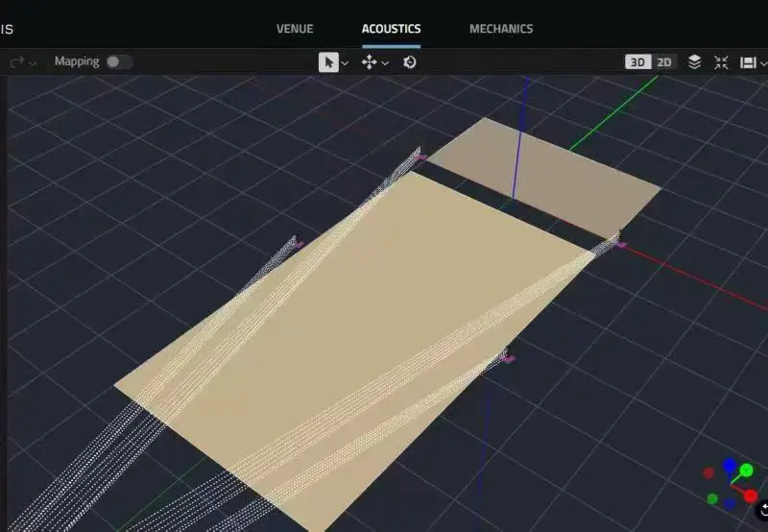Click the redo arrow icon
The image size is (768, 532).
[16, 62]
